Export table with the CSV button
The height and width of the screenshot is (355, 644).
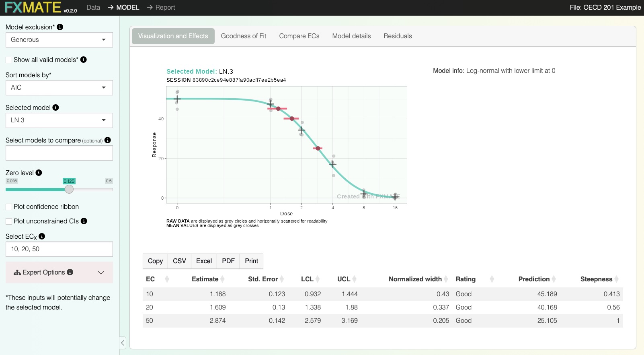179,261
